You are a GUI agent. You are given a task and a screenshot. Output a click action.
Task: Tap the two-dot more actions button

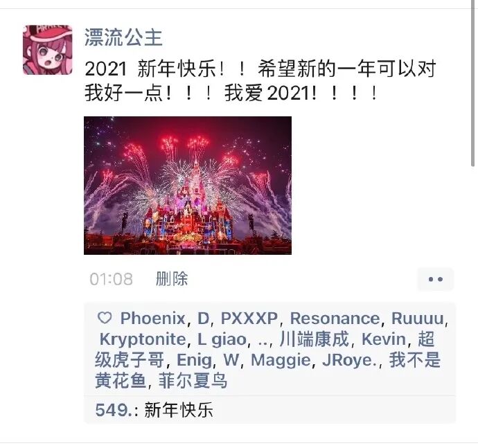(x=435, y=279)
